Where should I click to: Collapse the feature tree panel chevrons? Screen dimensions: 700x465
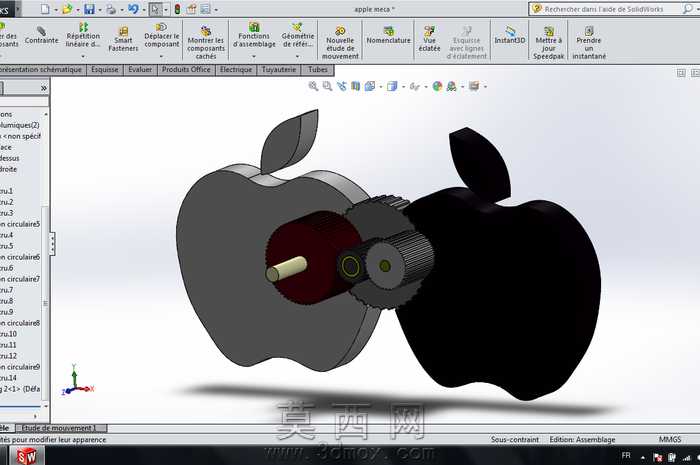tap(44, 88)
